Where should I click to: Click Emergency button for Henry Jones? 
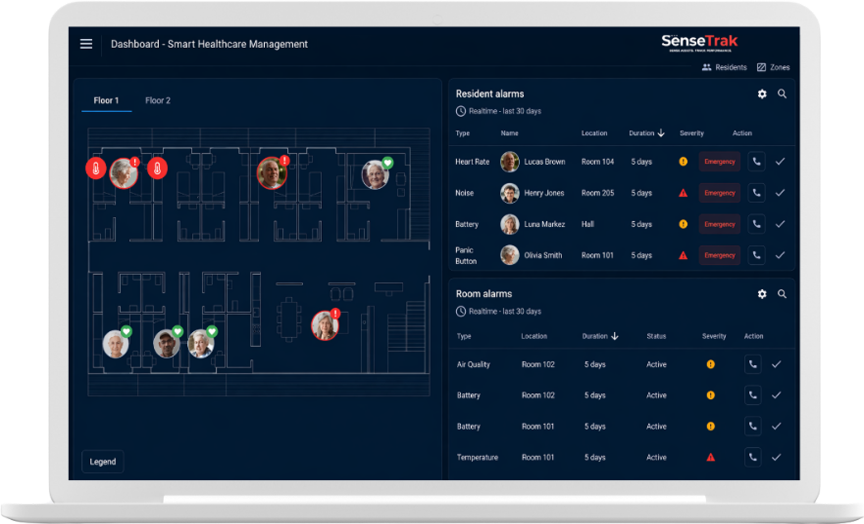(720, 193)
